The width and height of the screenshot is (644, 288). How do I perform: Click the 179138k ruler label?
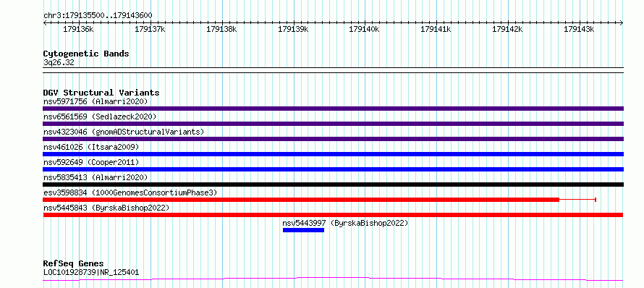221,29
